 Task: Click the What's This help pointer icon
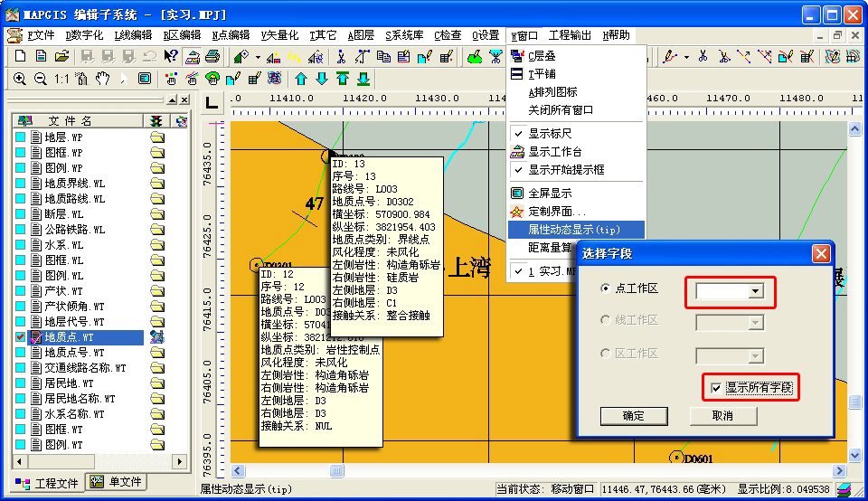point(171,56)
